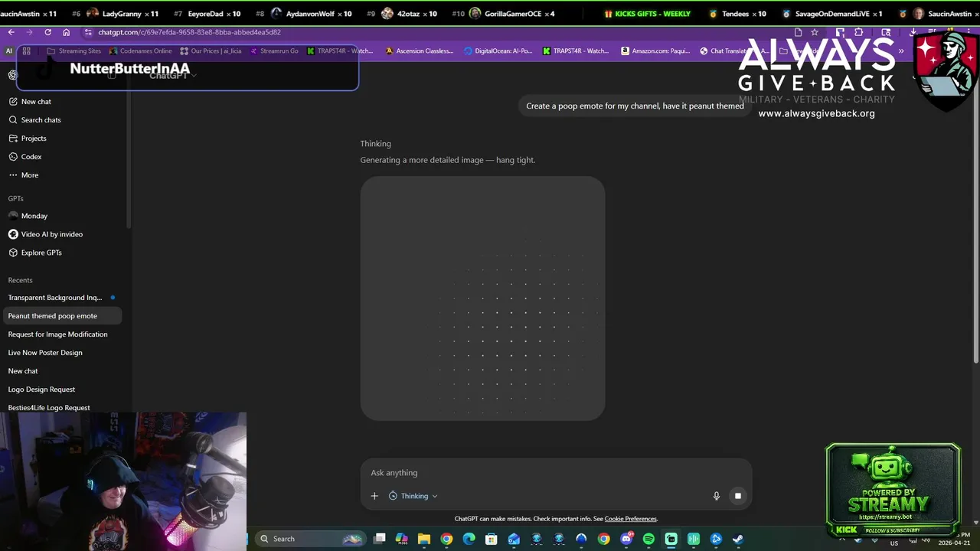Open the Cookie Preferences link
The height and width of the screenshot is (551, 980).
click(630, 519)
